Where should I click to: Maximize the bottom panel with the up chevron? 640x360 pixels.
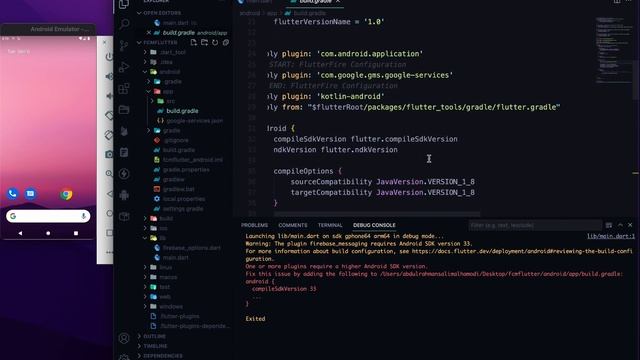pos(620,225)
